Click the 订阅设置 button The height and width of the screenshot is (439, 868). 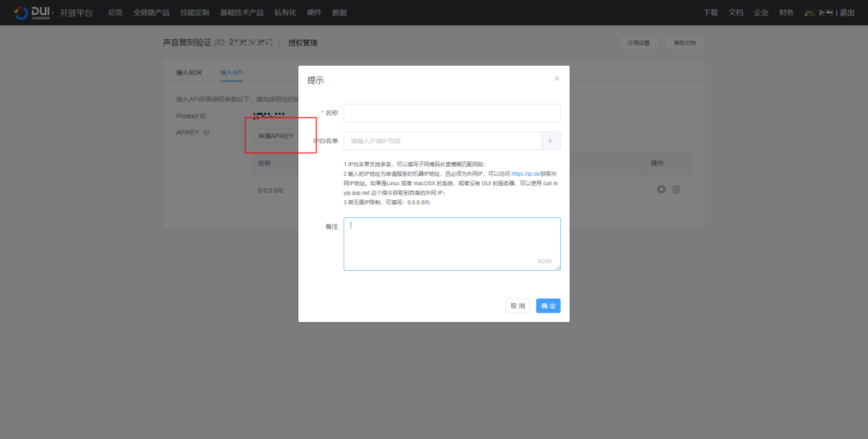638,43
